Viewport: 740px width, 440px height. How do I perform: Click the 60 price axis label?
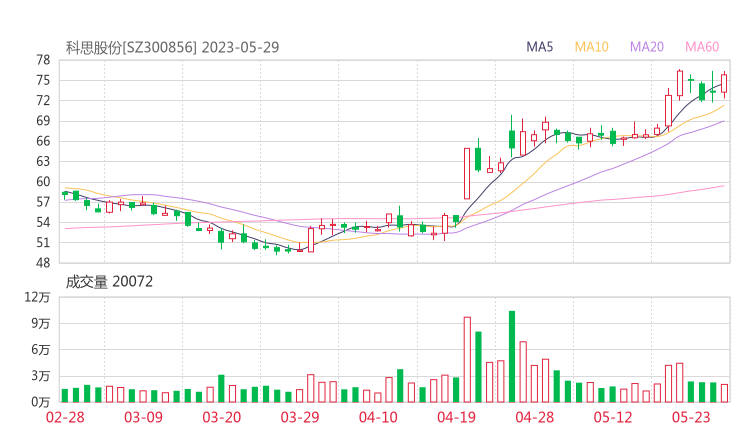coord(43,182)
